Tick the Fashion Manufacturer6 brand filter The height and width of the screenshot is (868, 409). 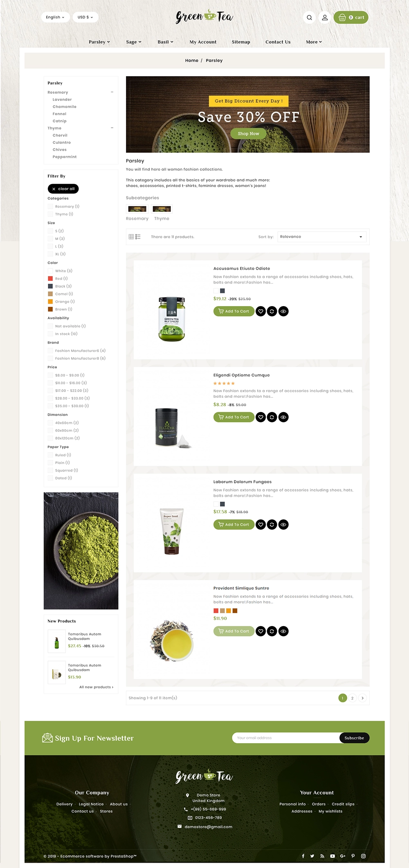coord(50,351)
